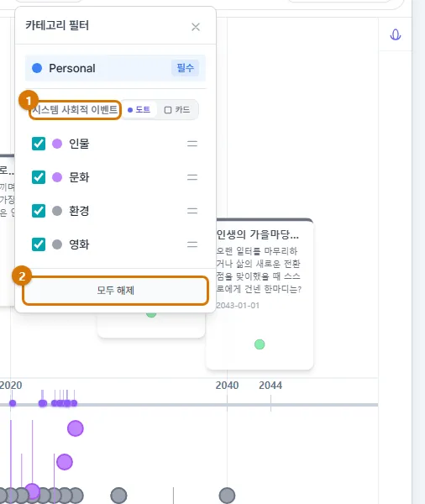This screenshot has width=425, height=504.
Task: Click the gray 영화 color dot
Action: tap(57, 244)
